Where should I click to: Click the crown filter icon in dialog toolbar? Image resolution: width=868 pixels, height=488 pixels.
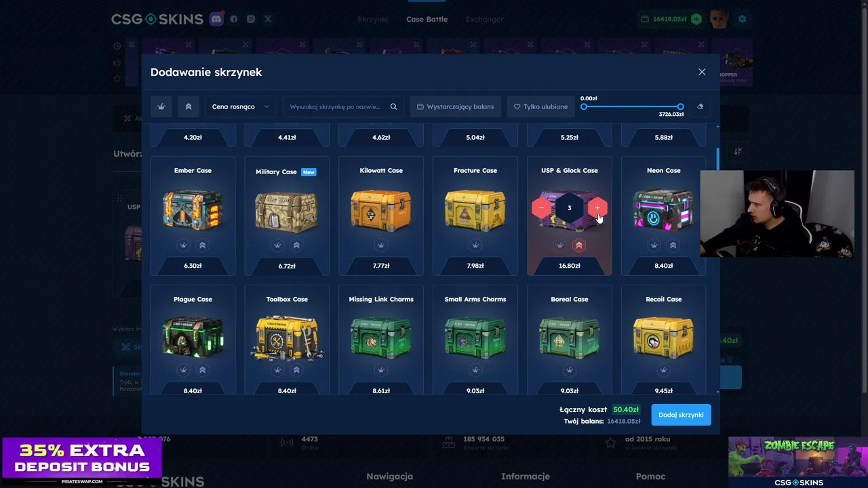pyautogui.click(x=161, y=106)
